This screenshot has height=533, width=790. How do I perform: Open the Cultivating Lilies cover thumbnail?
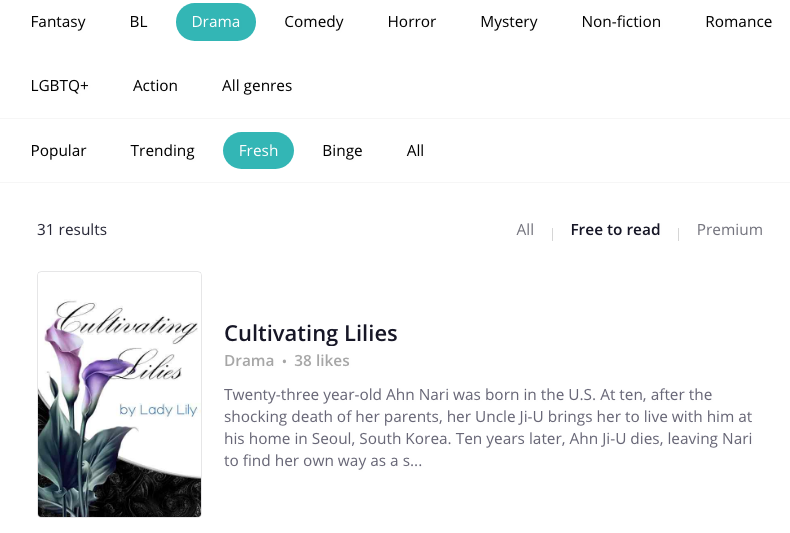[x=119, y=394]
